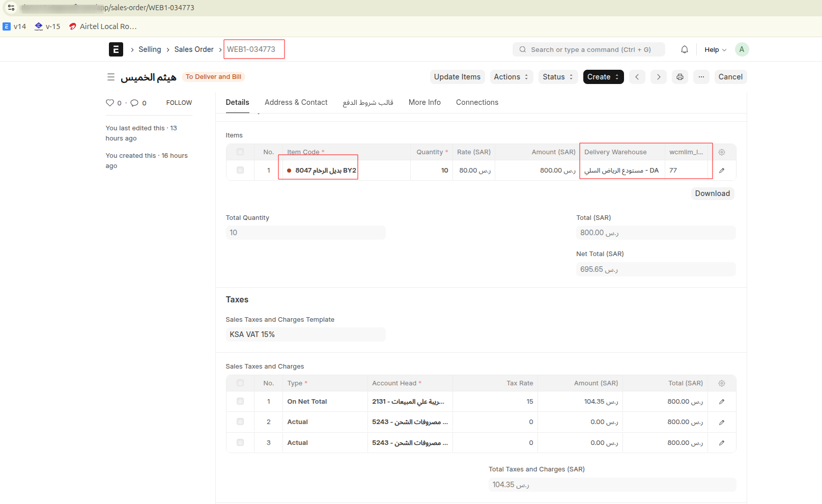
Task: Open the Status dropdown
Action: click(x=557, y=77)
